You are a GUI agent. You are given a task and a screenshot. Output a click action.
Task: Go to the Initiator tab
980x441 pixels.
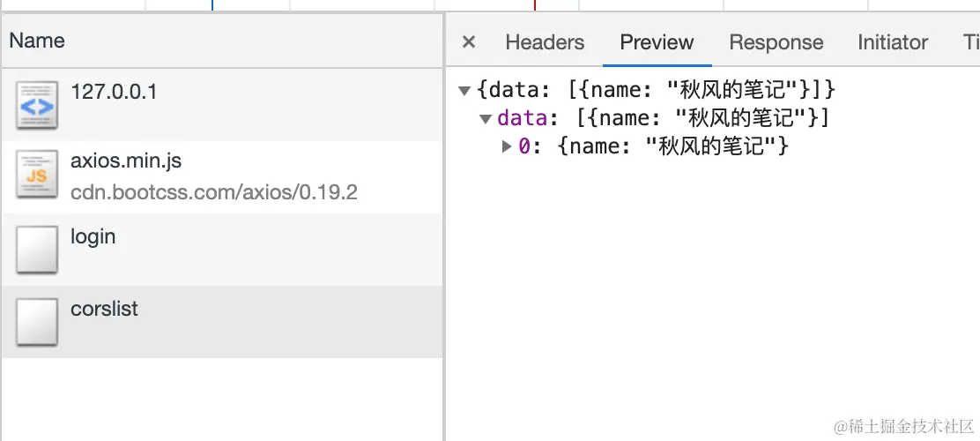(x=893, y=42)
